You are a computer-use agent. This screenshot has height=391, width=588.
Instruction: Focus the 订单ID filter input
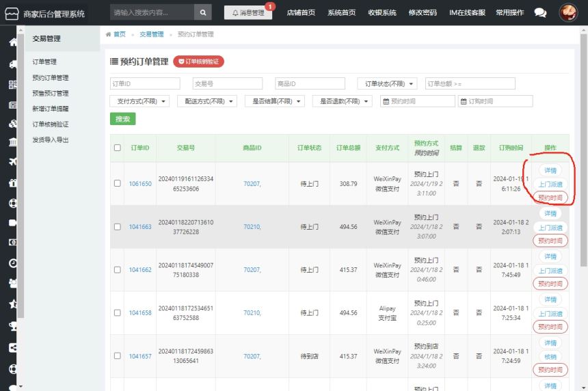(145, 83)
